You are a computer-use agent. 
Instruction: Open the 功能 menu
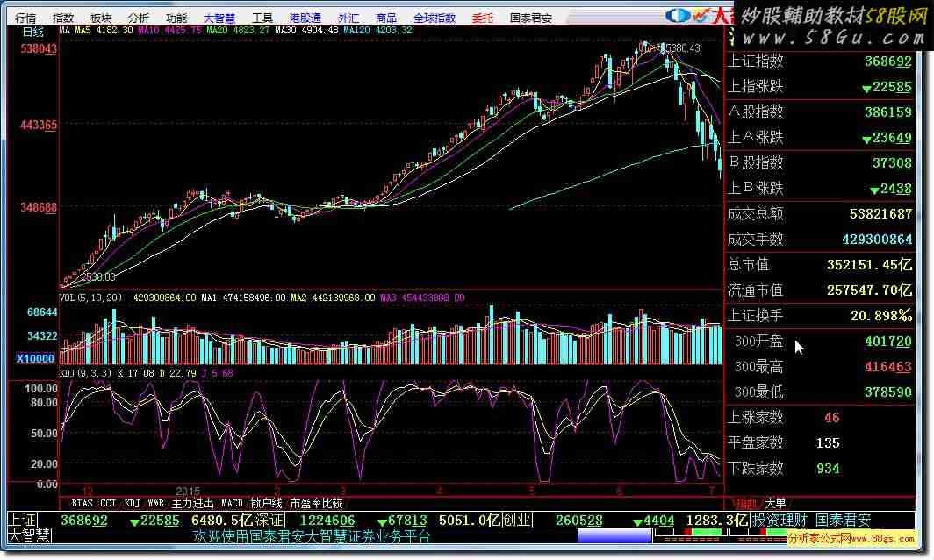[176, 18]
